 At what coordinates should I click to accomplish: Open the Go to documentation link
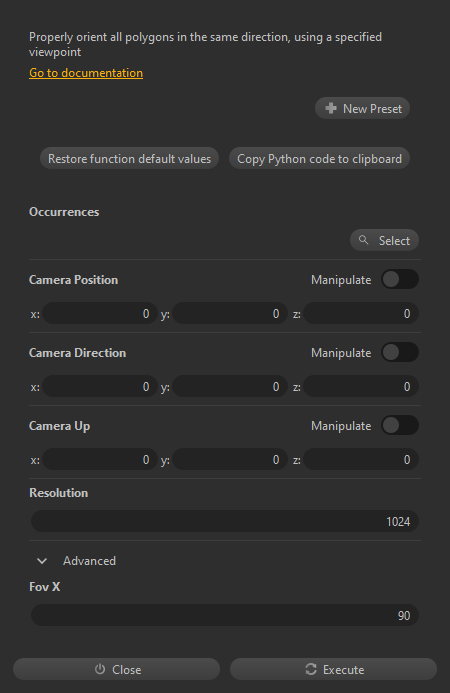point(86,73)
